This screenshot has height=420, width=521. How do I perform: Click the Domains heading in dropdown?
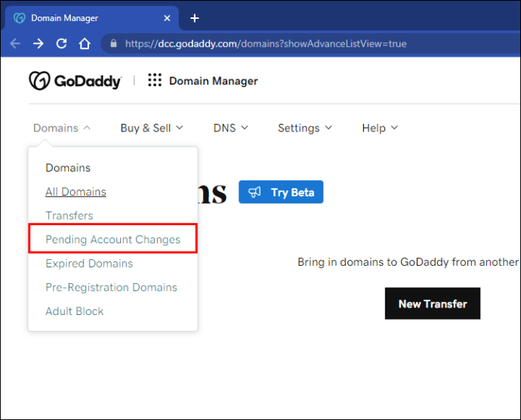(68, 168)
